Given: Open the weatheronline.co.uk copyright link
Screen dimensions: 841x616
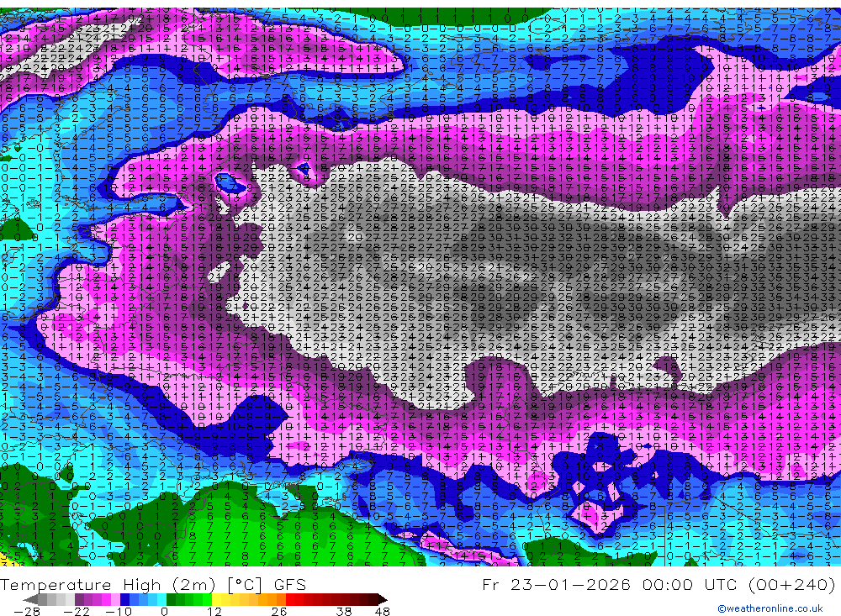Looking at the screenshot, I should point(770,608).
